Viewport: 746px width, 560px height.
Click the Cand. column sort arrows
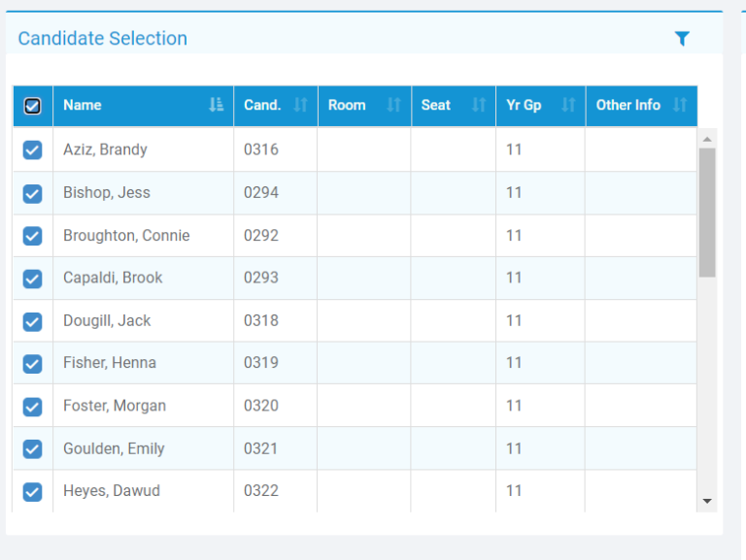[300, 105]
